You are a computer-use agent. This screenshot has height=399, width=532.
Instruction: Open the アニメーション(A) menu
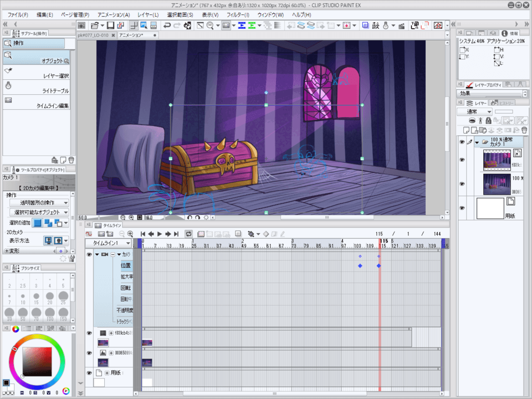coord(114,14)
